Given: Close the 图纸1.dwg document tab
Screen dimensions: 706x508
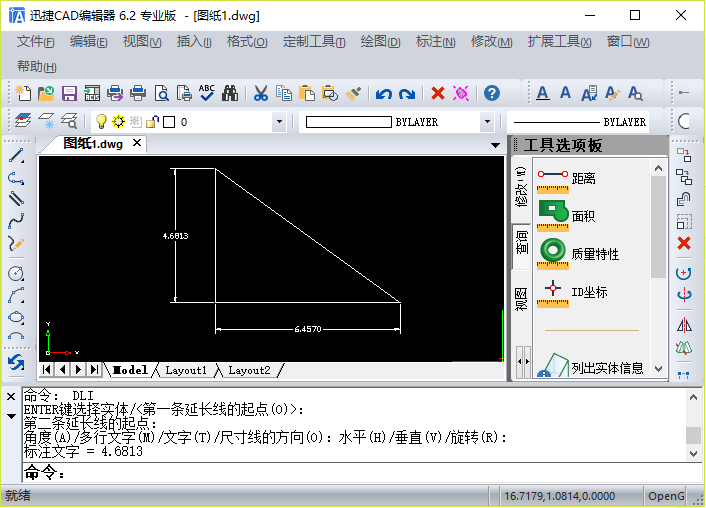Looking at the screenshot, I should pyautogui.click(x=137, y=143).
